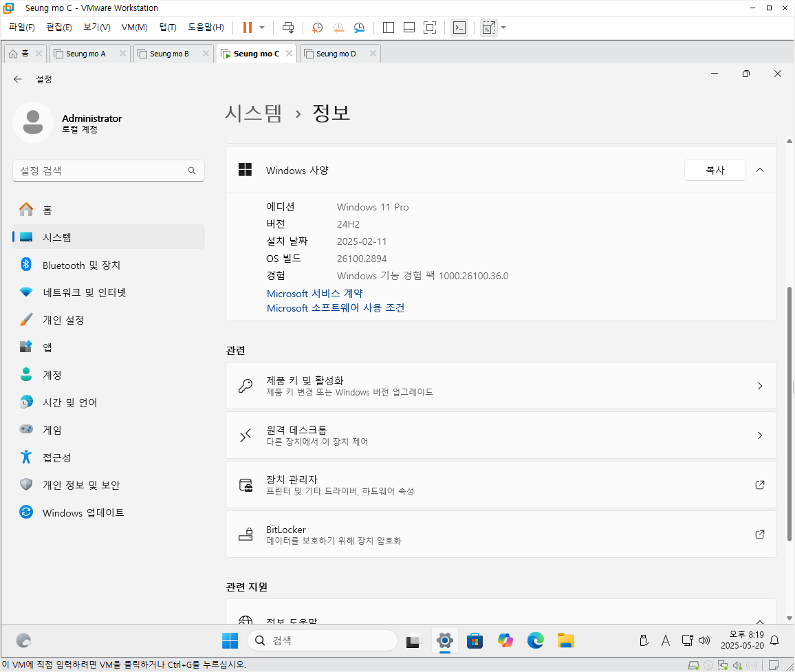Enter full screen mode in VMware

pyautogui.click(x=429, y=28)
